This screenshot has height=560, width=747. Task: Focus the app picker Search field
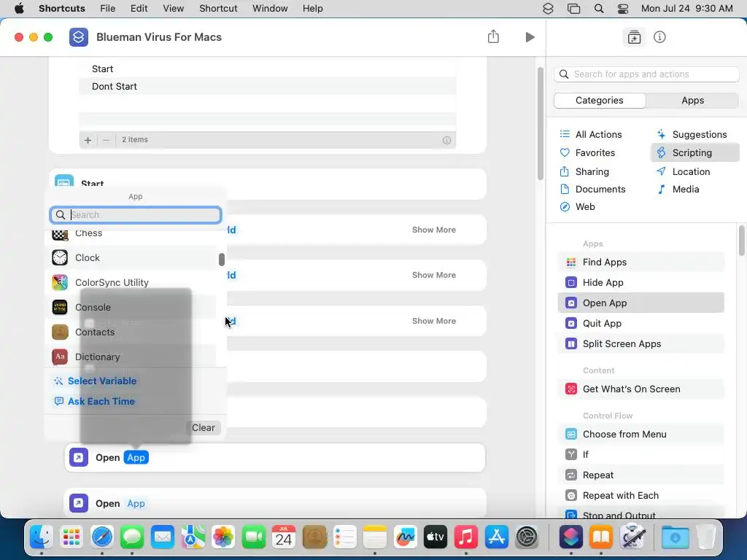coord(136,215)
